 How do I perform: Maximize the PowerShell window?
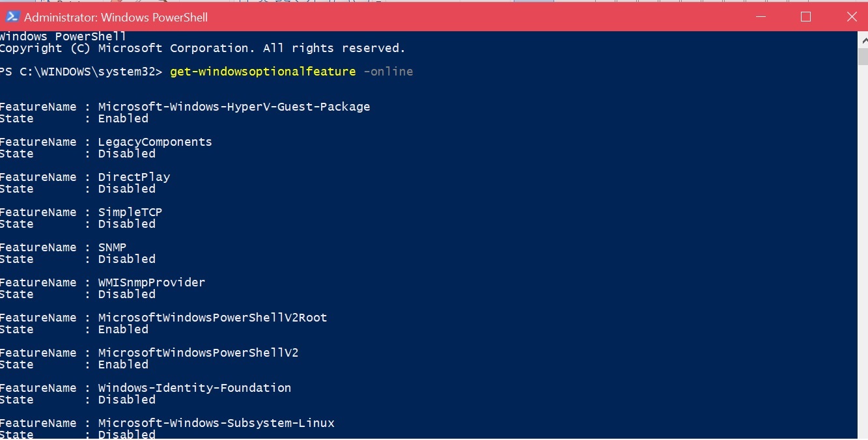click(805, 17)
